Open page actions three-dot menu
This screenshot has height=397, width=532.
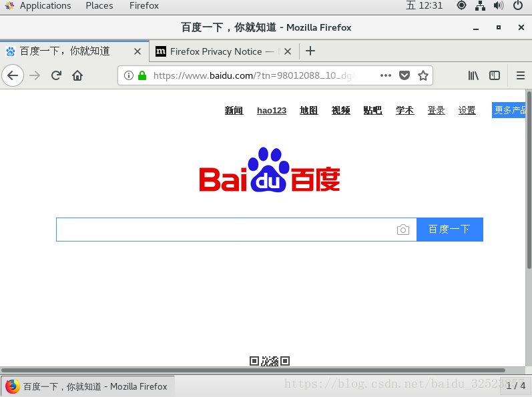[386, 75]
